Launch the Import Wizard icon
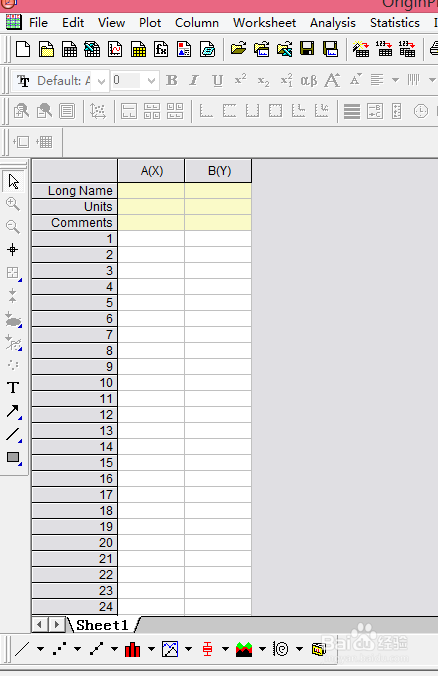The width and height of the screenshot is (438, 676). [x=361, y=49]
